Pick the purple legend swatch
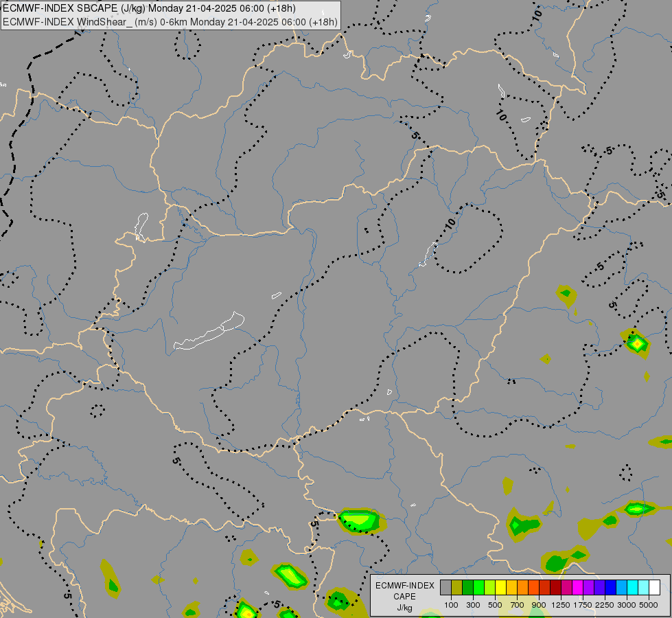672x618 pixels. pyautogui.click(x=588, y=588)
